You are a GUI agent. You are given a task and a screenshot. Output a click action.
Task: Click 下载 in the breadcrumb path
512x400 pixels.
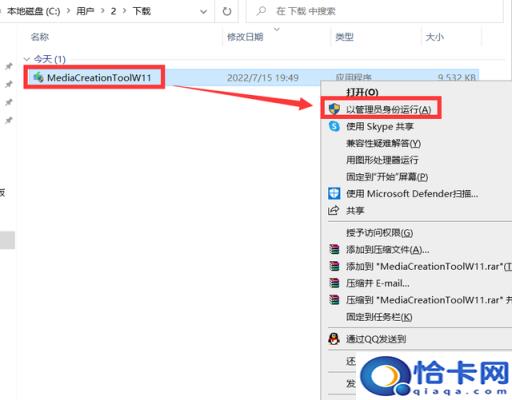click(x=141, y=11)
